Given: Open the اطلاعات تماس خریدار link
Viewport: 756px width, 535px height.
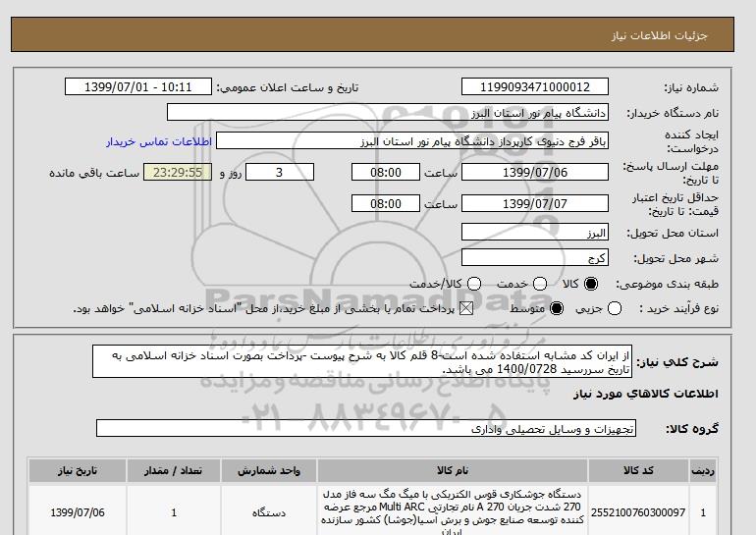Looking at the screenshot, I should [159, 142].
